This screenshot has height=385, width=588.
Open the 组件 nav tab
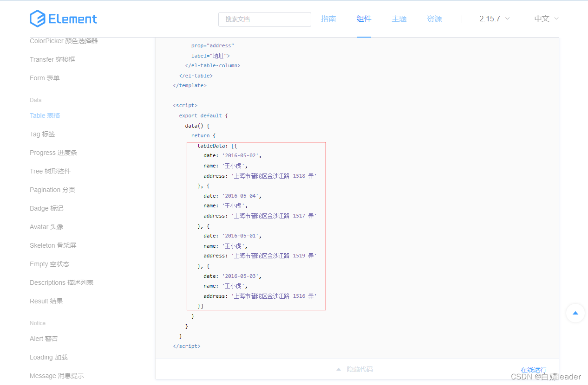(364, 19)
